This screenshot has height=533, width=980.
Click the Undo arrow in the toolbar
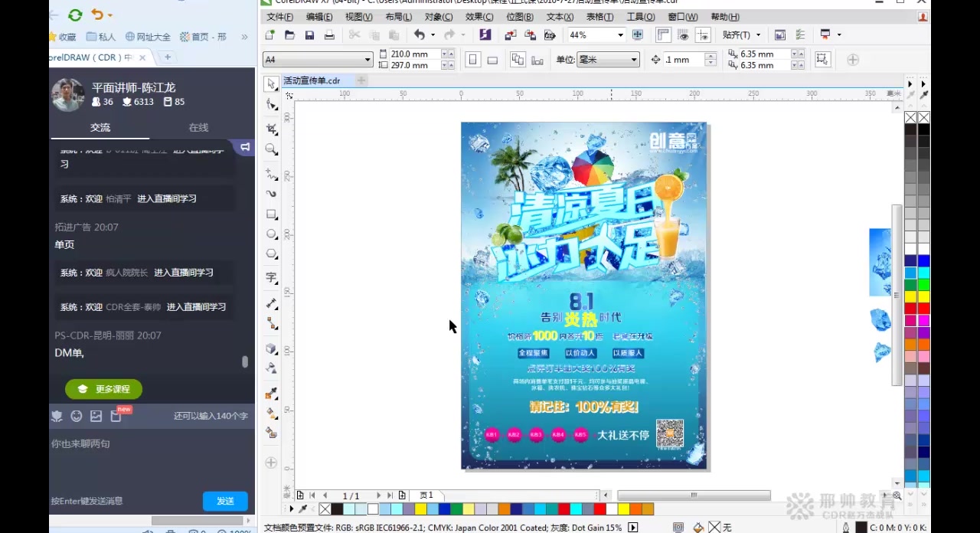(x=418, y=34)
